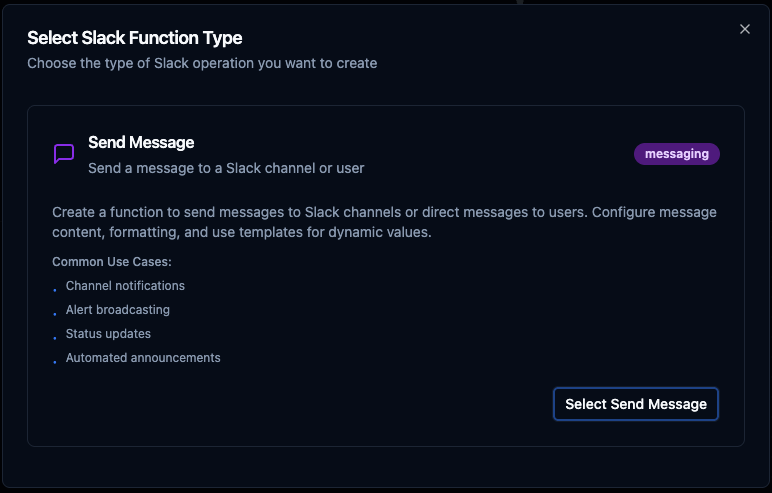Select the Channel notifications use case
This screenshot has height=493, width=772.
click(x=125, y=286)
